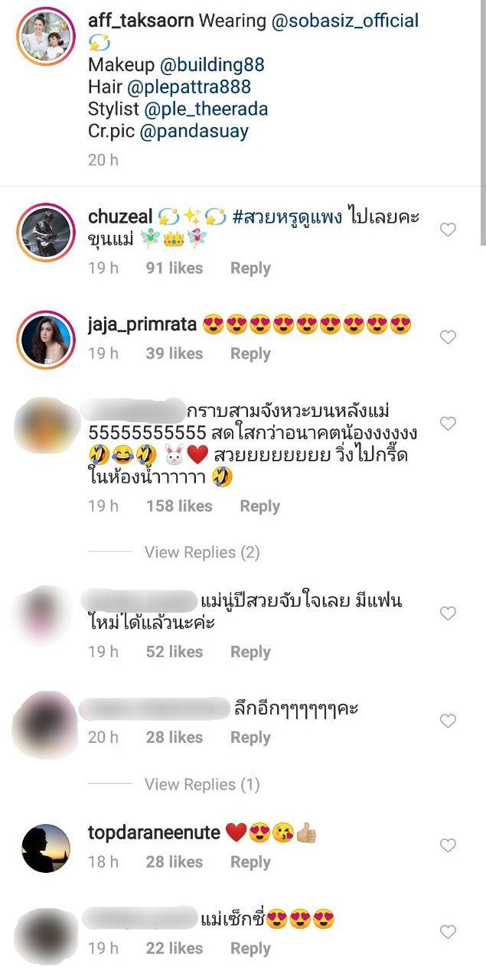486x980 pixels.
Task: Like the bottom comment with 22 likes
Action: pyautogui.click(x=448, y=932)
